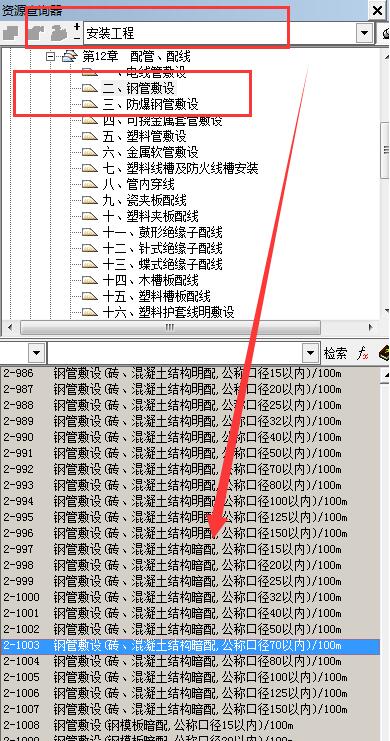This screenshot has height=741, width=390.
Task: Click the tree horizontal scrollbar right arrow
Action: point(371,327)
